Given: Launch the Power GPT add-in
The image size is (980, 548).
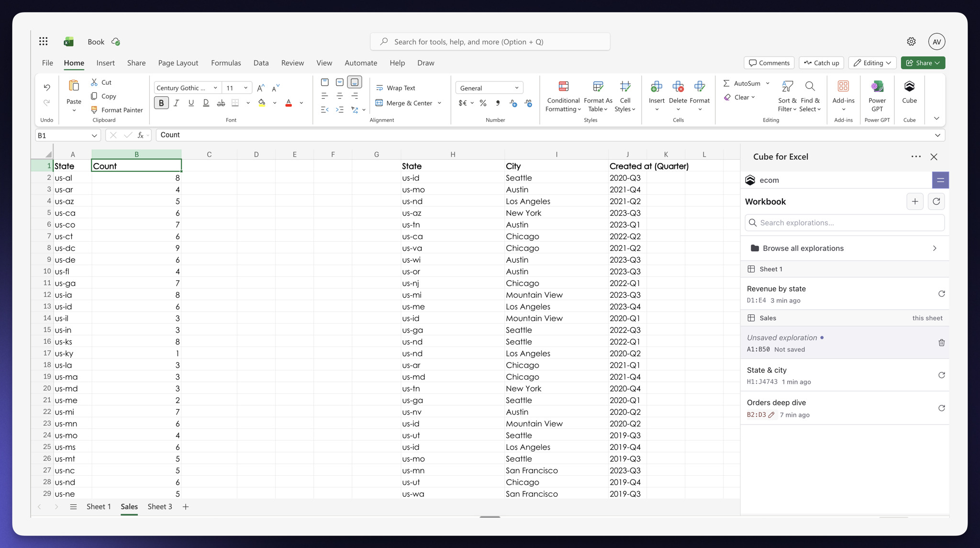Looking at the screenshot, I should coord(877,96).
